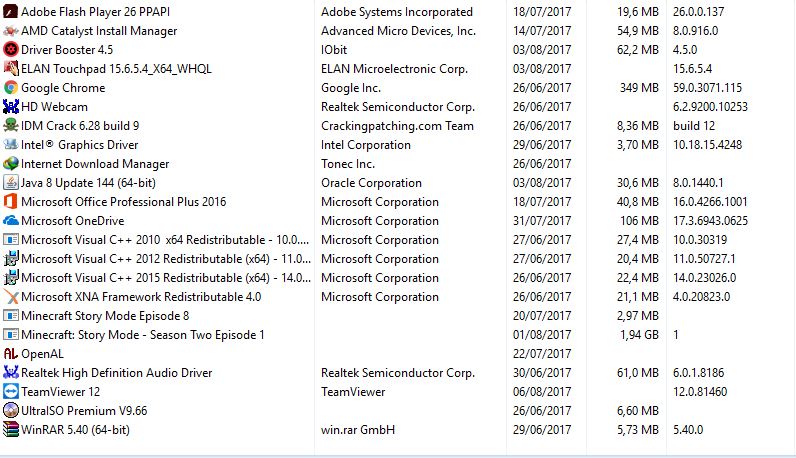This screenshot has height=458, width=796.
Task: Click publisher 'Google Inc.'
Action: [351, 88]
